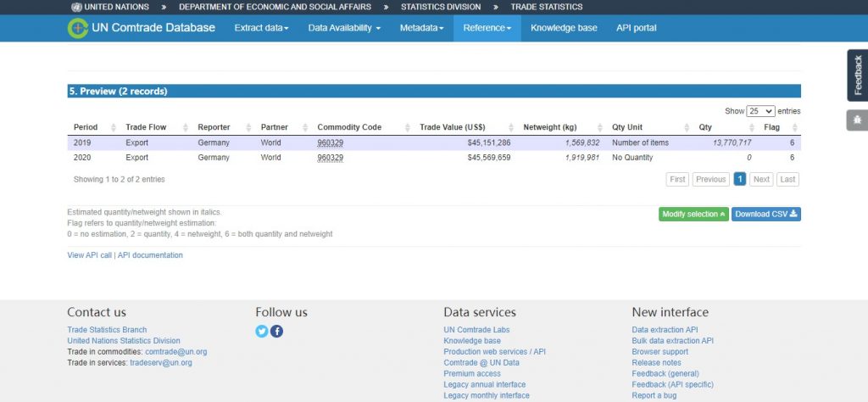The image size is (868, 402).
Task: Click the First pagination button
Action: [x=677, y=180]
